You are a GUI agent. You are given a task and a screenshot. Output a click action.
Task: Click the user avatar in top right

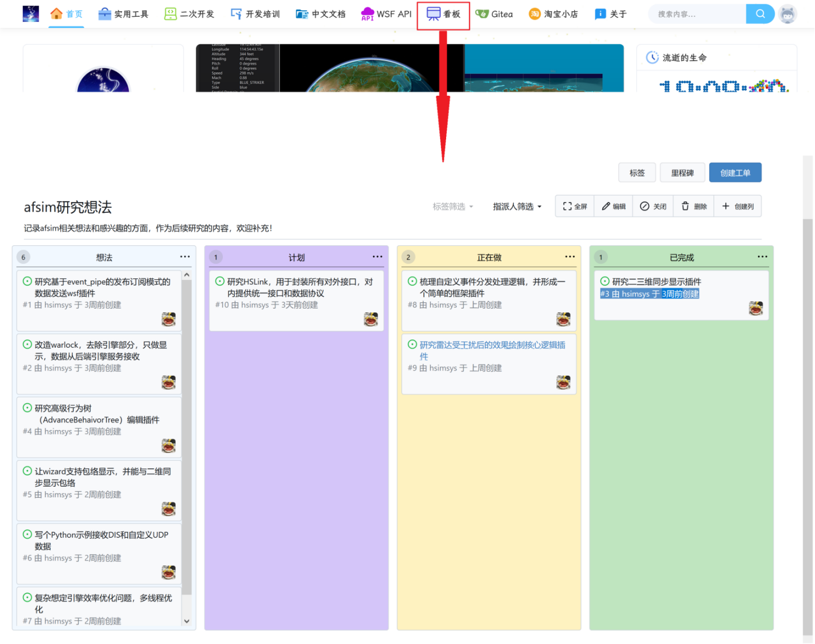788,14
